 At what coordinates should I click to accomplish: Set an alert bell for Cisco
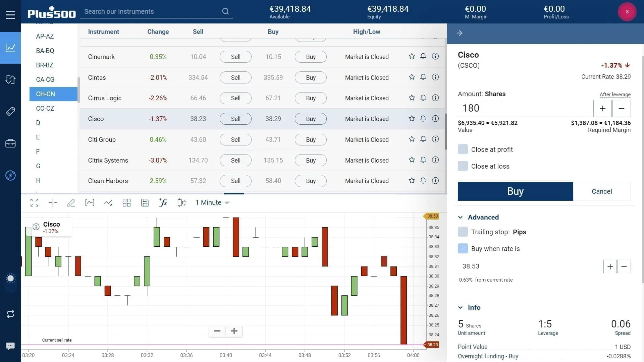pos(423,118)
